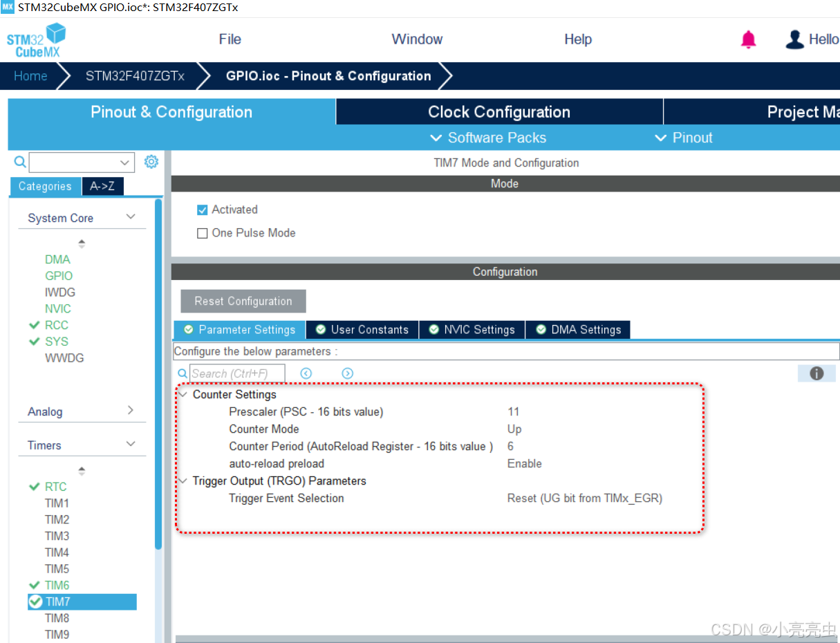Collapse the Trigger Output (TRGO) Parameters group
The image size is (840, 643).
(x=183, y=481)
